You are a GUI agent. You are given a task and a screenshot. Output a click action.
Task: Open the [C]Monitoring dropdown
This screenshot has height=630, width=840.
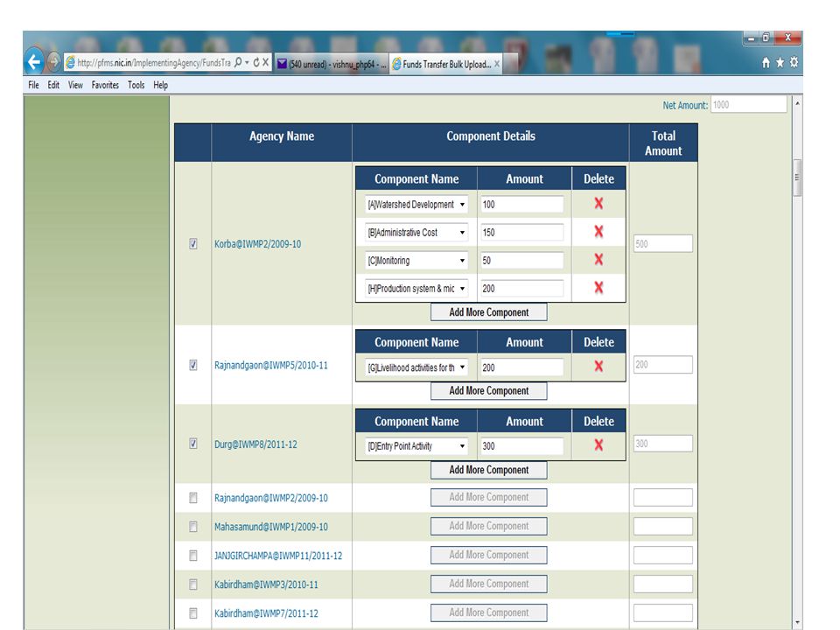(416, 261)
